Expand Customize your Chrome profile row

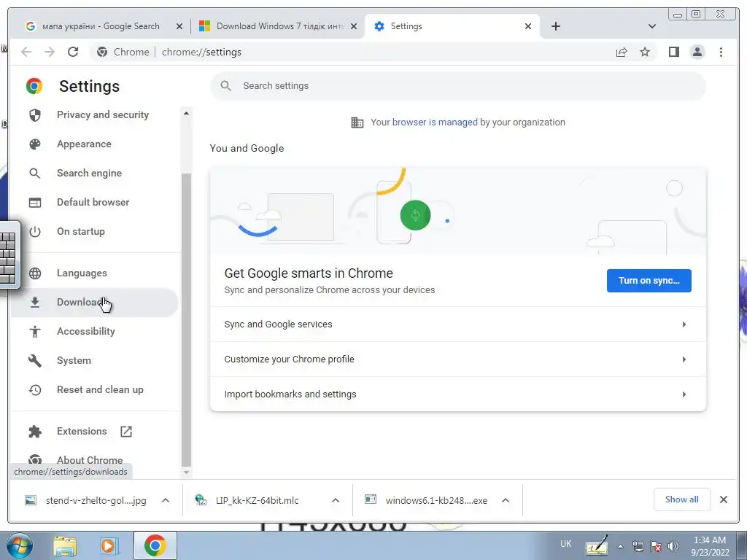click(x=458, y=359)
